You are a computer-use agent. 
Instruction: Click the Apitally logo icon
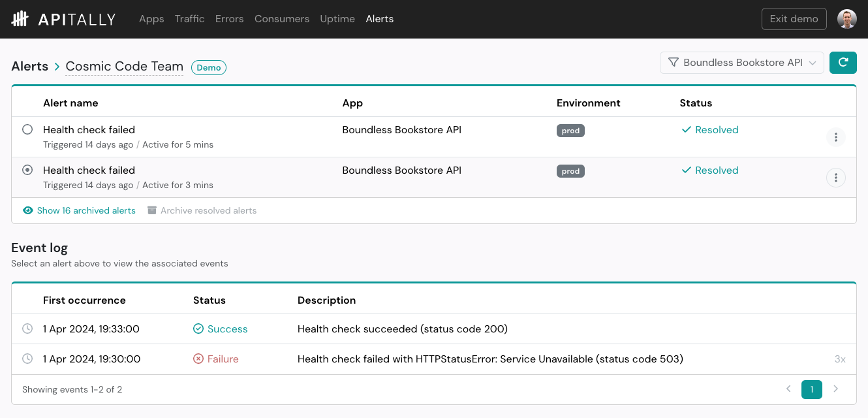(x=20, y=19)
